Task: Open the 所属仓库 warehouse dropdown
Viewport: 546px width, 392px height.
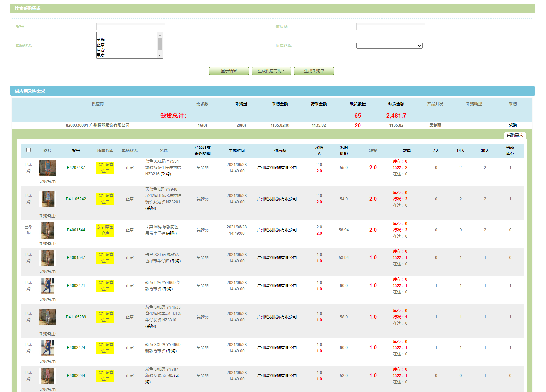Action: (x=389, y=46)
